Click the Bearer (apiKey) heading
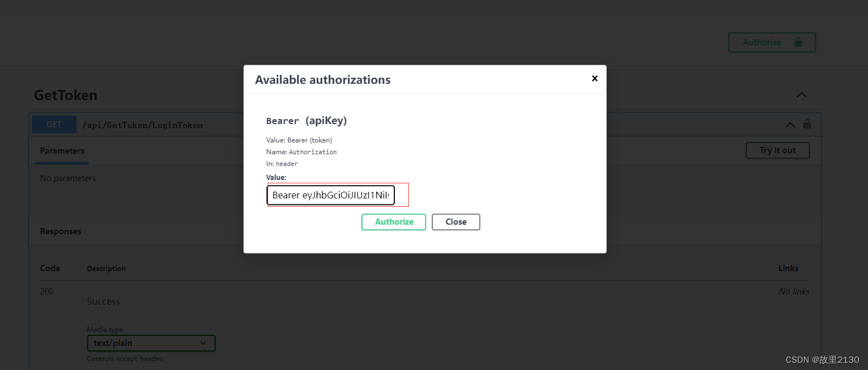The width and height of the screenshot is (868, 370). coord(307,121)
